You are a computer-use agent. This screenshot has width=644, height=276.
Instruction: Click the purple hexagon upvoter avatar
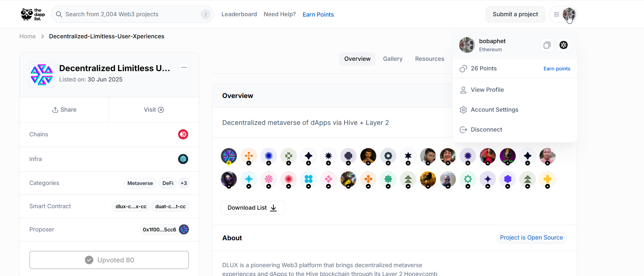coord(508,179)
